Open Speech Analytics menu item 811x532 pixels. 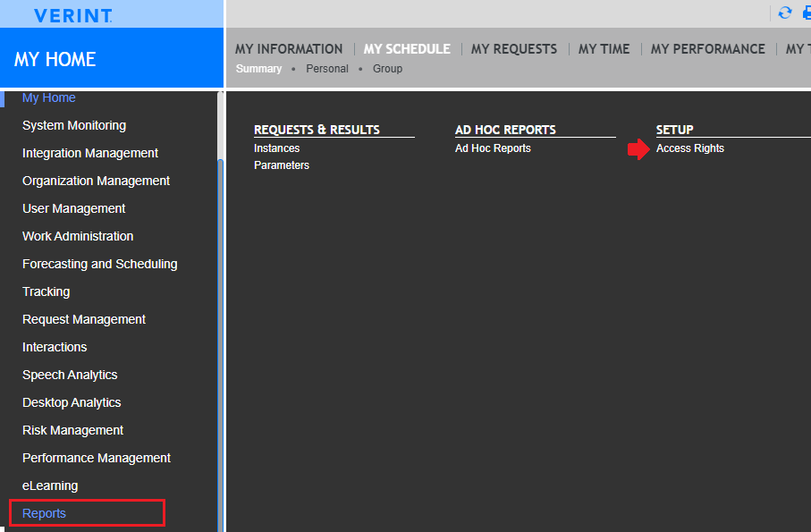point(70,375)
